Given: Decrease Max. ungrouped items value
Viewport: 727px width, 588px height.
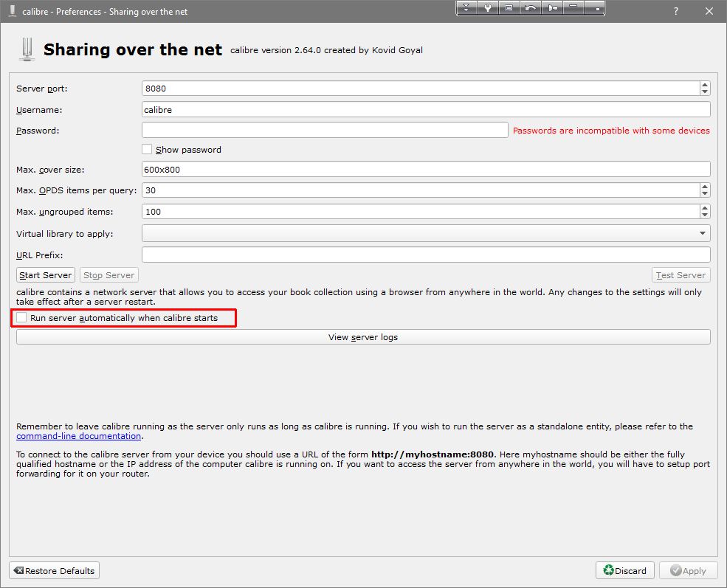Looking at the screenshot, I should (705, 215).
